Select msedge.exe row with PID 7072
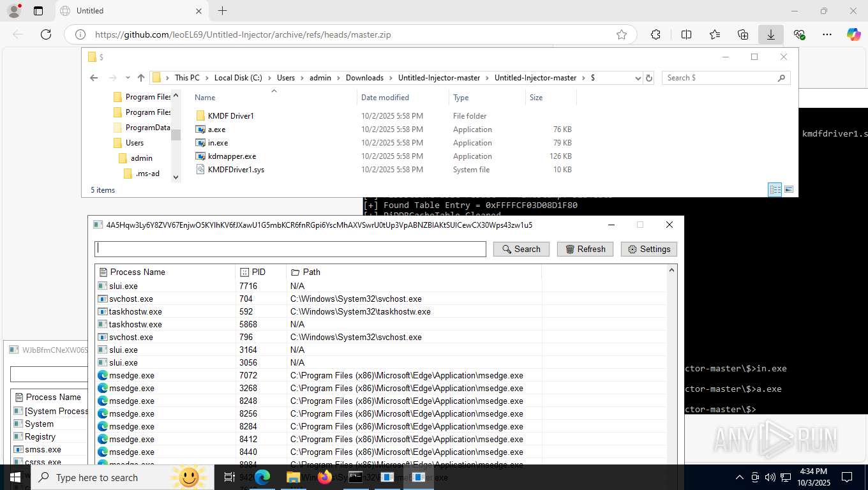The image size is (868, 490). pyautogui.click(x=380, y=375)
